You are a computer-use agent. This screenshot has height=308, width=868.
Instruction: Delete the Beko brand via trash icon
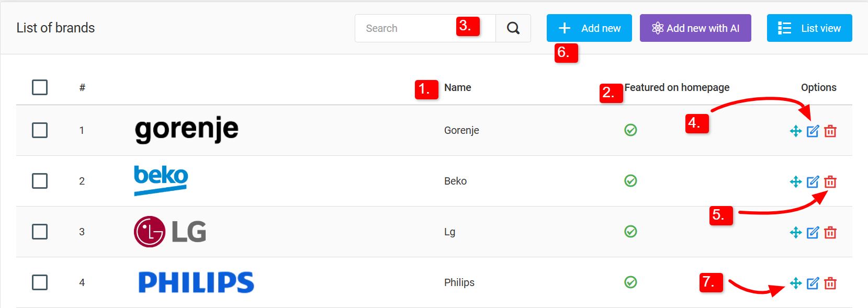pyautogui.click(x=830, y=181)
